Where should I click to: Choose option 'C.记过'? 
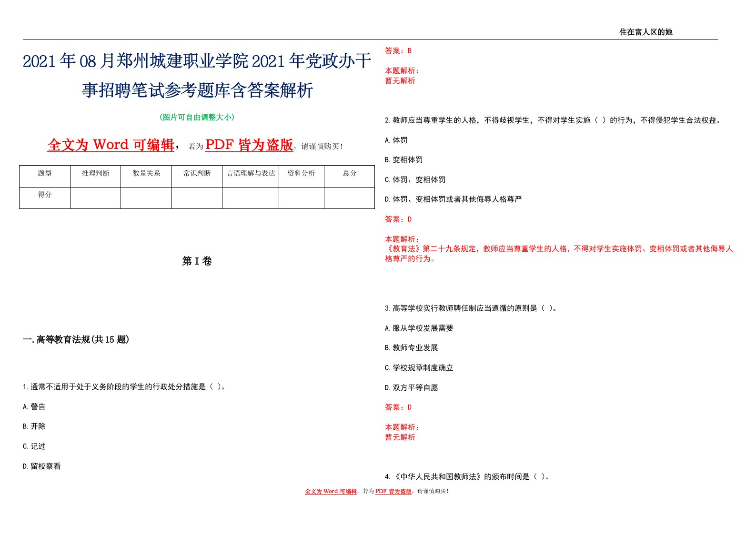pyautogui.click(x=34, y=446)
